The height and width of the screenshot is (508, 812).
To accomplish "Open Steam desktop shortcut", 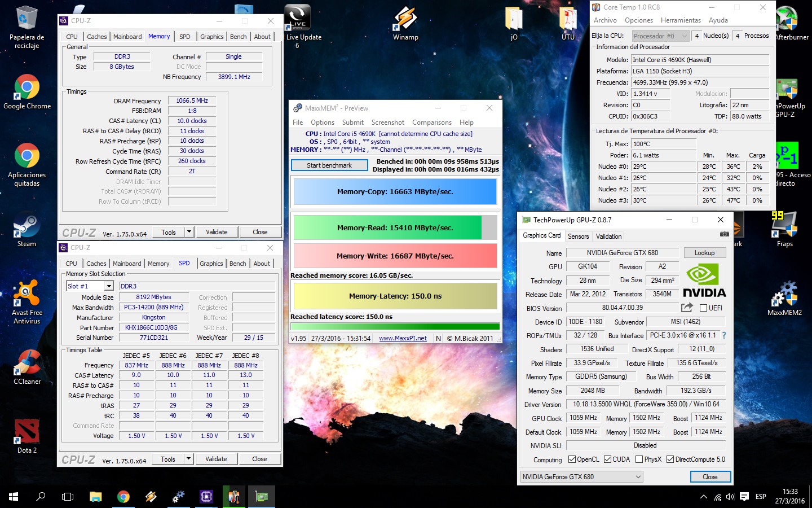I will coord(27,230).
